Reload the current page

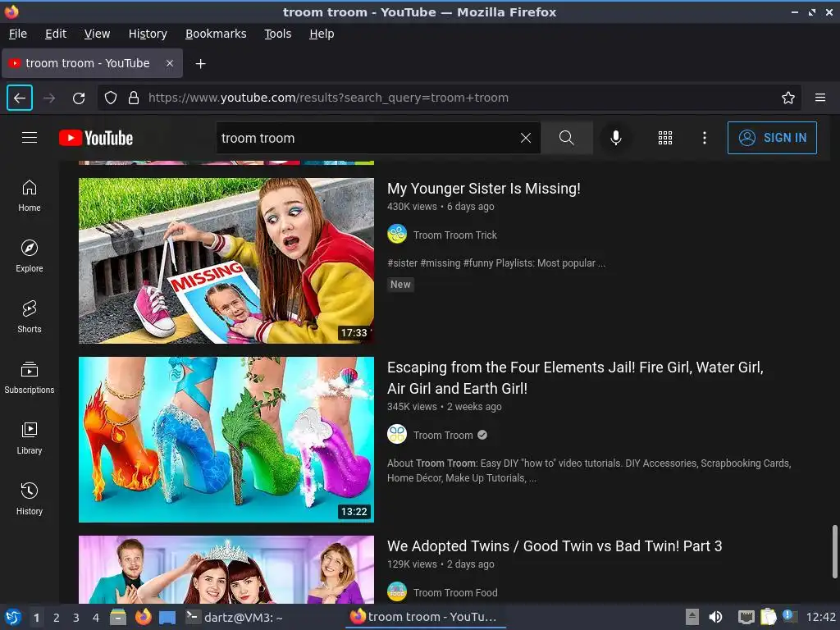click(x=79, y=98)
